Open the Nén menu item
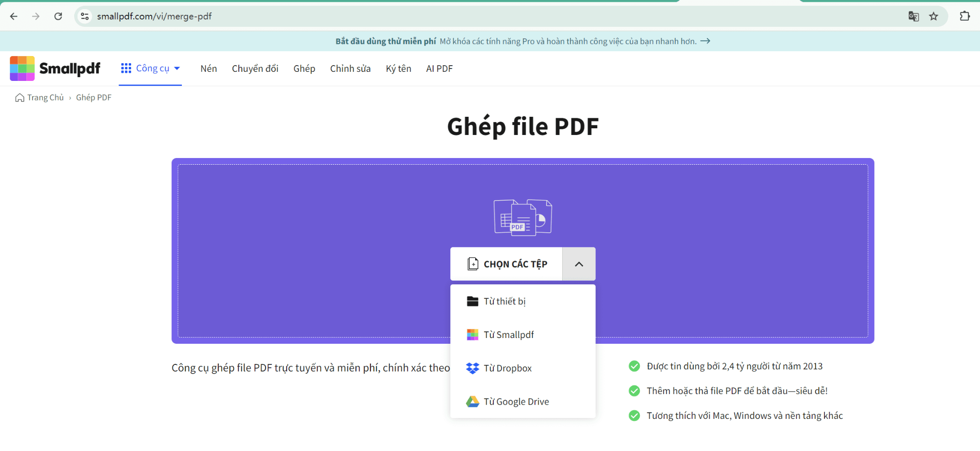Image resolution: width=980 pixels, height=451 pixels. (209, 68)
